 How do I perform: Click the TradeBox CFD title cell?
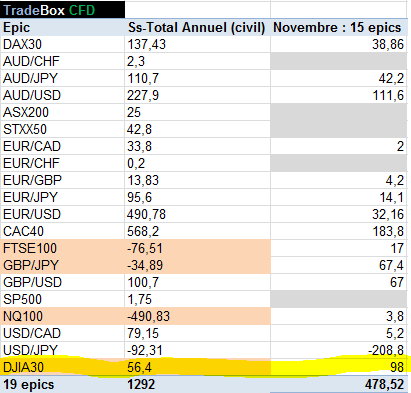(62, 10)
